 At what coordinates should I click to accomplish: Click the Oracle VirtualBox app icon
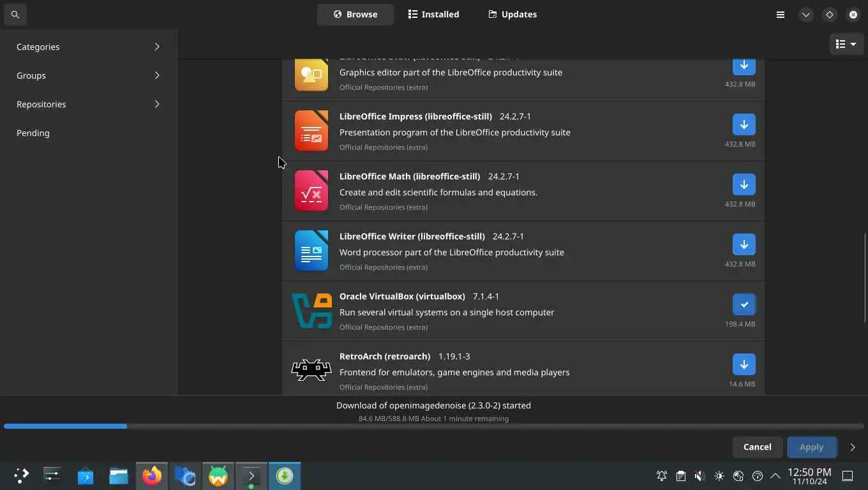coord(311,311)
